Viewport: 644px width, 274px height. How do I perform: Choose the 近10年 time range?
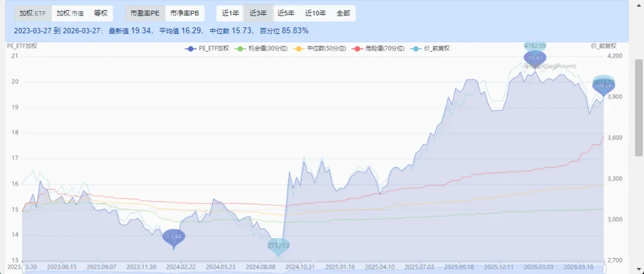315,13
